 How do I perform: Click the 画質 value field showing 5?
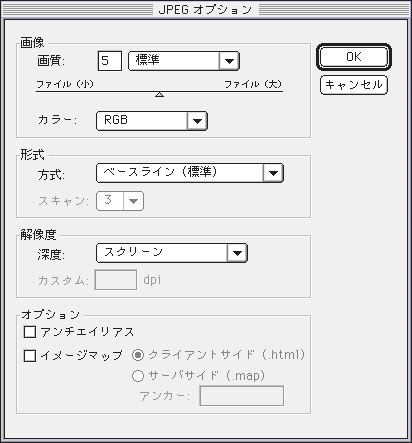[110, 61]
